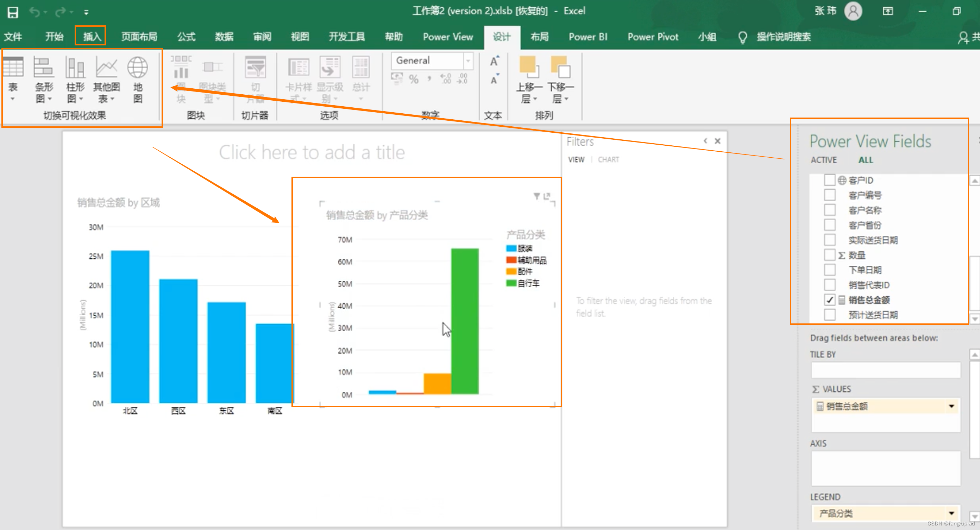The width and height of the screenshot is (980, 530).
Task: Check the 客户名称 field checkbox
Action: pos(830,210)
